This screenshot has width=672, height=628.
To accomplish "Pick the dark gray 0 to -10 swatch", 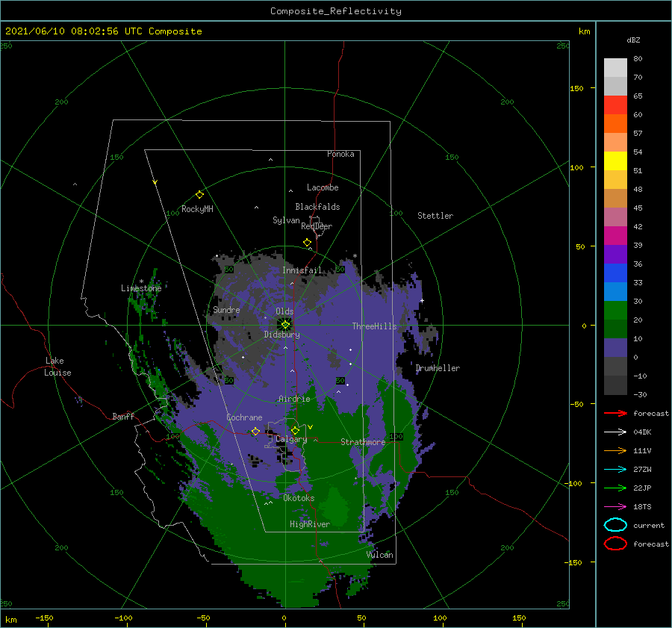I will (615, 367).
